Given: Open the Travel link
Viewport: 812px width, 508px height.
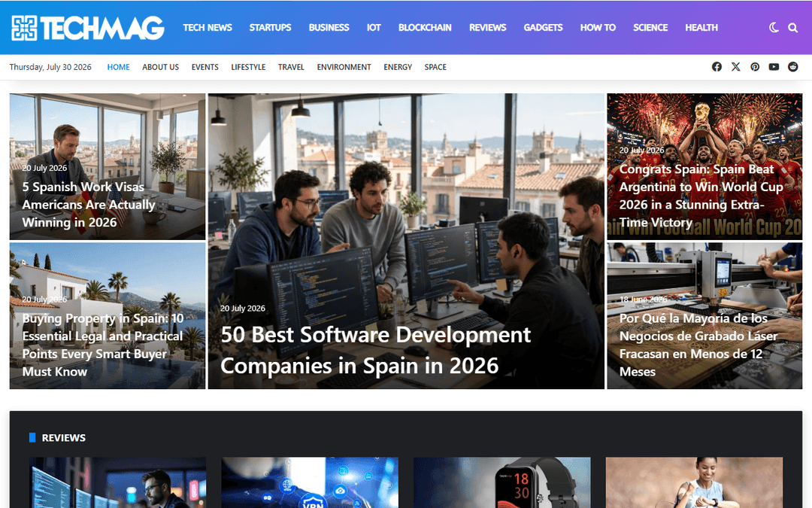Looking at the screenshot, I should click(x=291, y=67).
